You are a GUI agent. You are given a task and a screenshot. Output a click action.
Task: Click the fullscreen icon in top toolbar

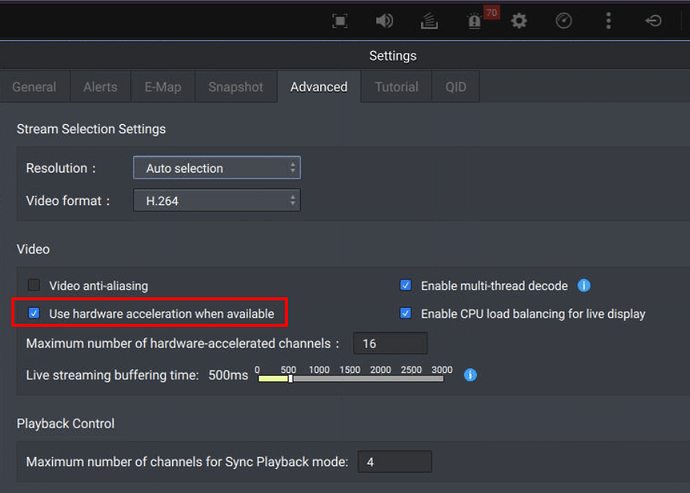point(340,20)
